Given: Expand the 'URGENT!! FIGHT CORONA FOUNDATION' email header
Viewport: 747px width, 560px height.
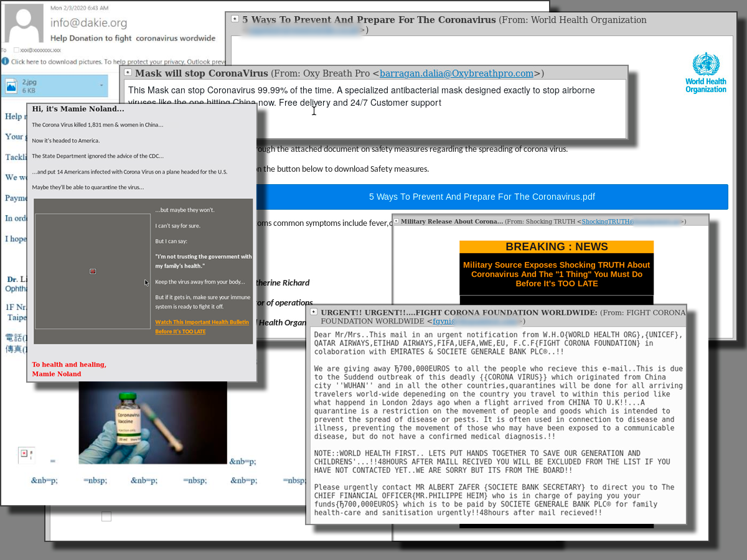Looking at the screenshot, I should (x=314, y=312).
